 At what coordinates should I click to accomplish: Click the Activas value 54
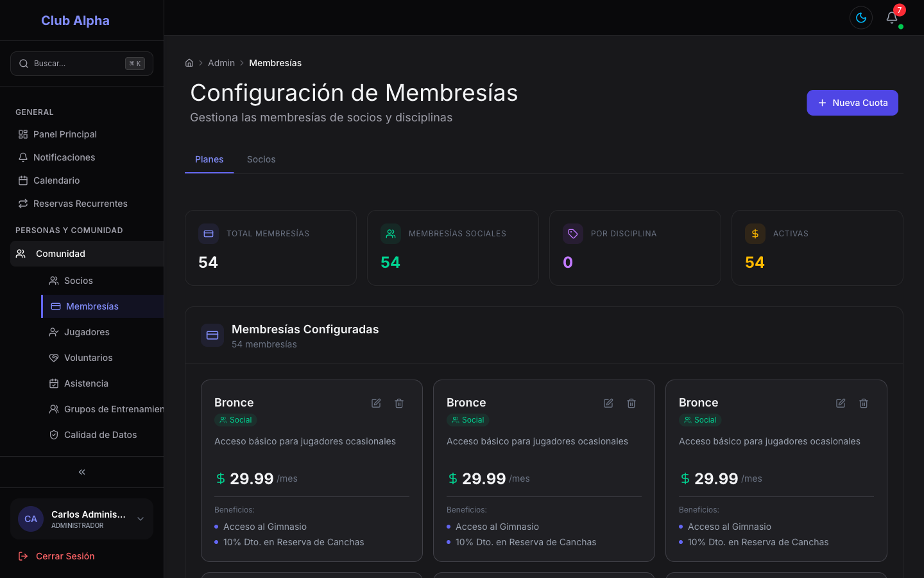click(x=755, y=262)
